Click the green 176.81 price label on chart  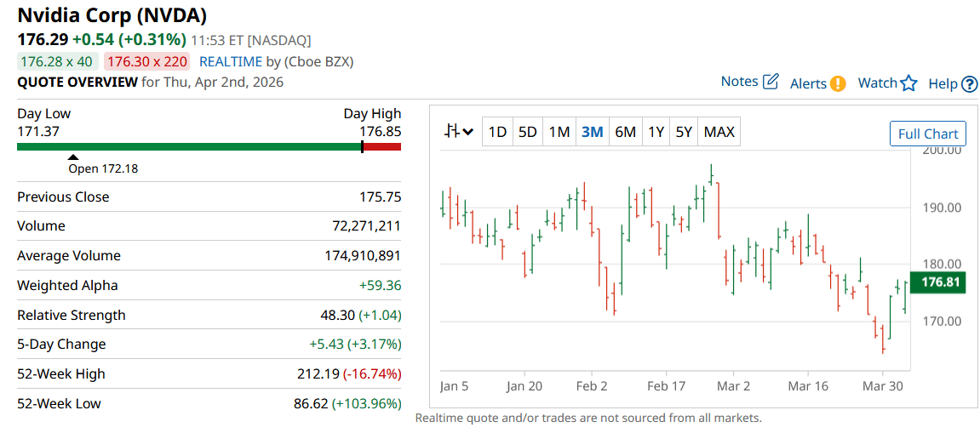(939, 282)
